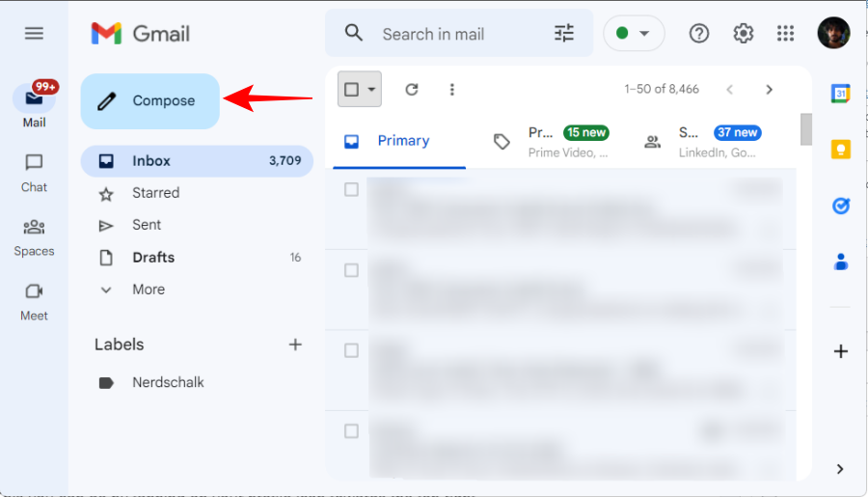
Task: Open the Chat section
Action: (x=34, y=174)
